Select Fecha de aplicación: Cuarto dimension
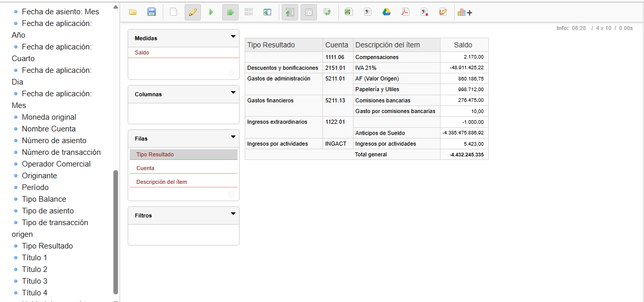Image resolution: width=644 pixels, height=302 pixels. click(x=52, y=52)
